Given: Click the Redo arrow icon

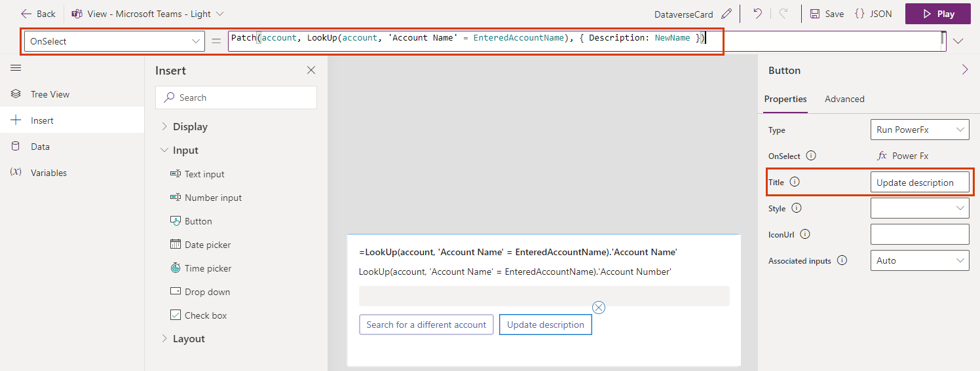Looking at the screenshot, I should (x=783, y=14).
